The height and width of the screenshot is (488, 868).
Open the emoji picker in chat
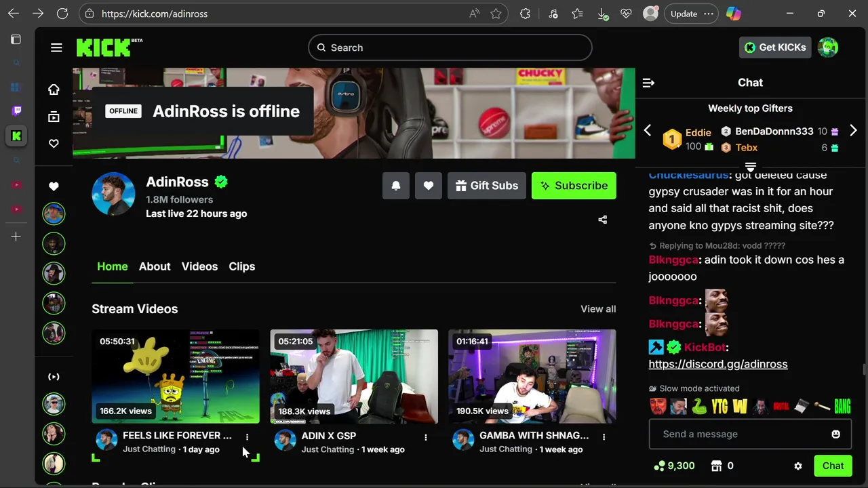tap(836, 434)
